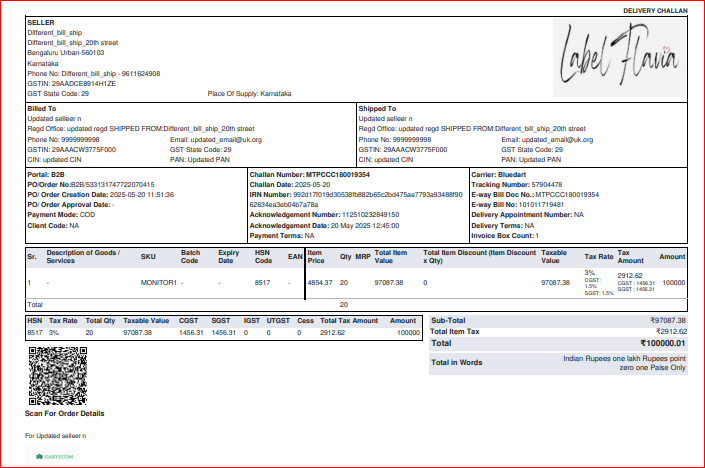This screenshot has height=468, width=705.
Task: Select Challan Number MTPCCC180019354
Action: pos(310,174)
